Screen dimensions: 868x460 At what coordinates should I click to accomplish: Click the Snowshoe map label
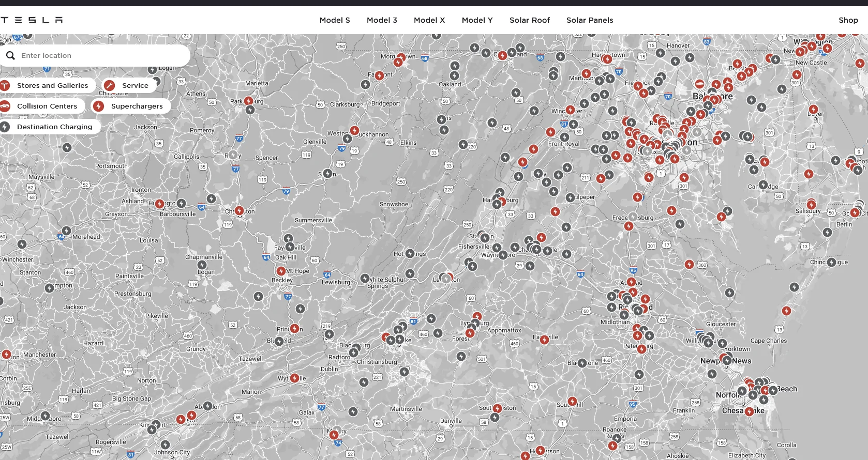(394, 204)
